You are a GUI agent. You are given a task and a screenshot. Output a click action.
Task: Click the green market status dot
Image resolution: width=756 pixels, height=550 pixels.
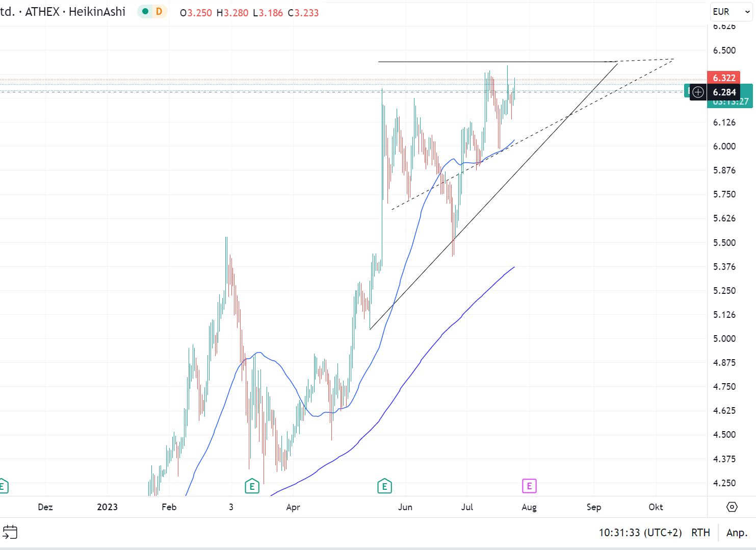[x=146, y=12]
